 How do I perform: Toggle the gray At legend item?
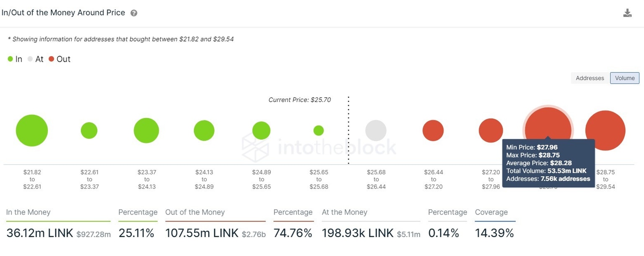click(36, 59)
